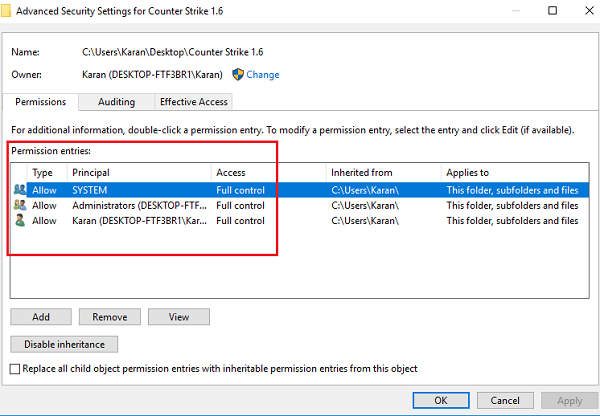This screenshot has width=600, height=416.
Task: Click the Karan entry user icon
Action: point(20,221)
